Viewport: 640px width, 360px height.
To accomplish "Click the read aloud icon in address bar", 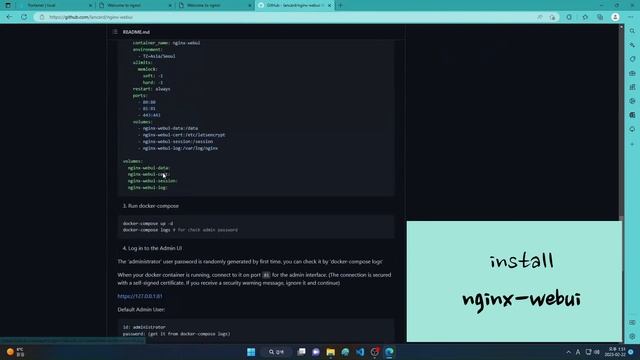I will coord(540,17).
